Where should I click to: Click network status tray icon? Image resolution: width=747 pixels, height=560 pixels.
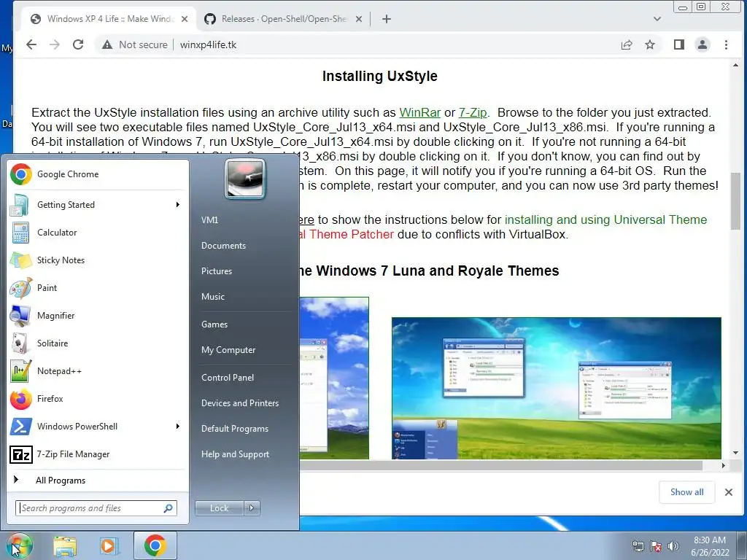coord(638,546)
